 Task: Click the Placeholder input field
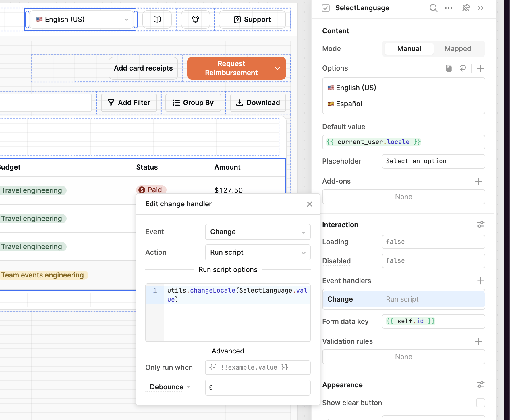click(433, 161)
